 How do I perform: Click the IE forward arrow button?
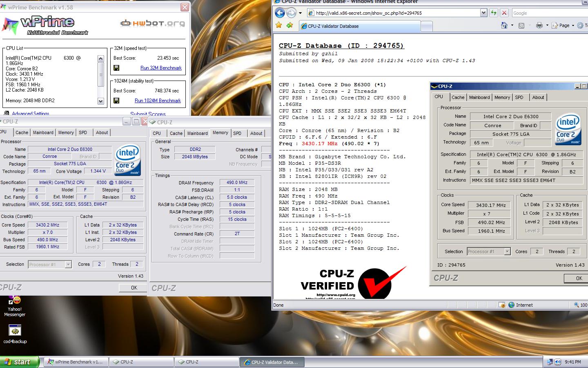tap(291, 13)
